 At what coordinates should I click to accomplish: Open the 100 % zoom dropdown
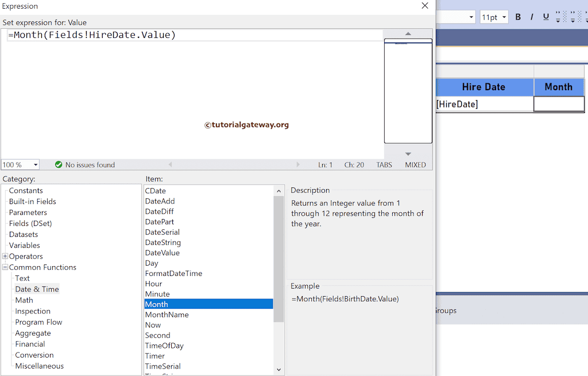click(36, 164)
